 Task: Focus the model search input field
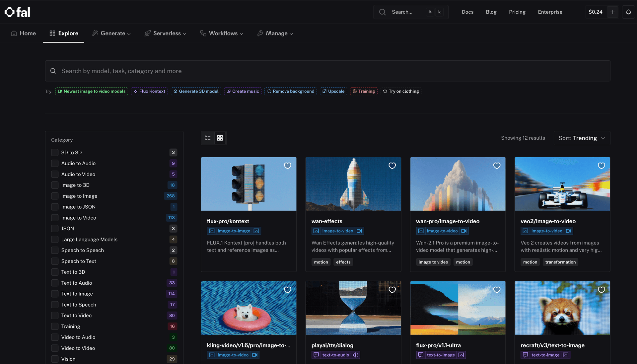point(327,71)
